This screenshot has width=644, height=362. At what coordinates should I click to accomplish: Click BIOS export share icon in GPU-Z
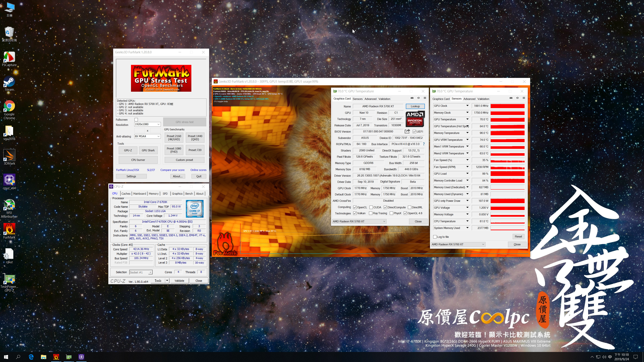click(x=407, y=131)
